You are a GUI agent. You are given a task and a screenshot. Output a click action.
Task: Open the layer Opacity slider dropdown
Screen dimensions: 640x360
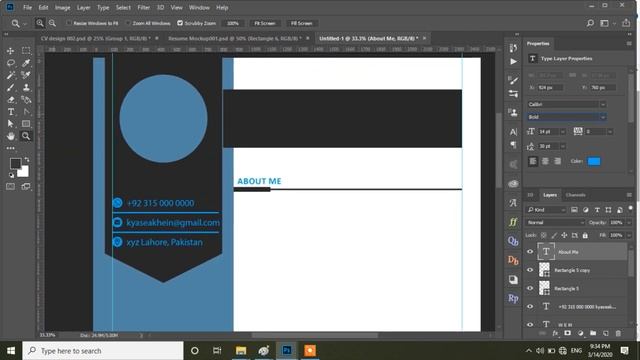[x=629, y=222]
